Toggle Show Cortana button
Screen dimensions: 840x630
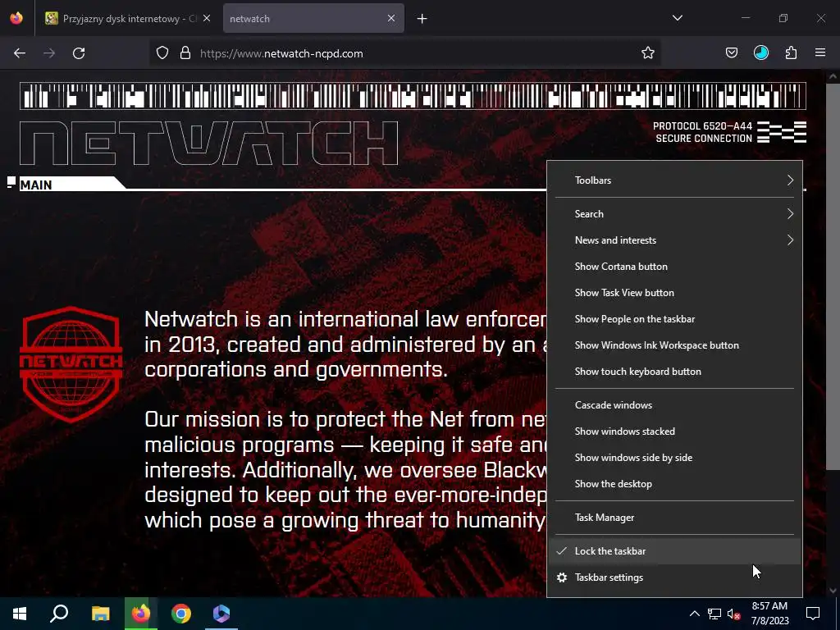click(674, 267)
